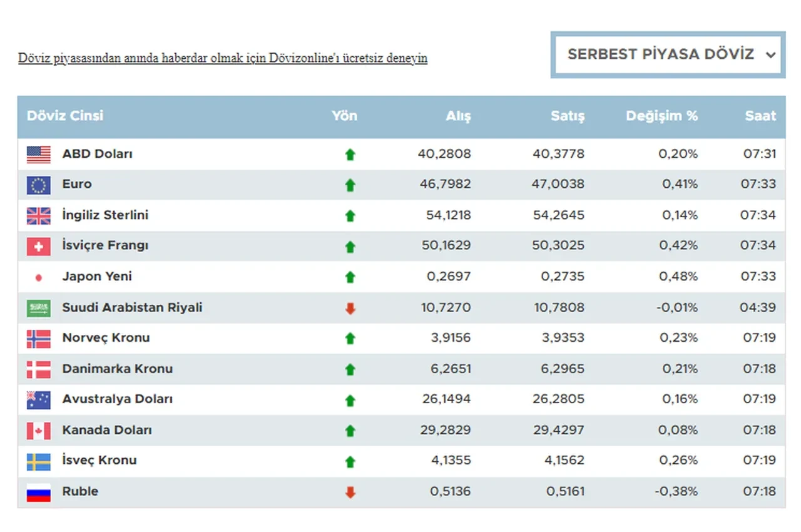The image size is (801, 532).
Task: Click the red down arrow in Ruble row
Action: point(350,492)
